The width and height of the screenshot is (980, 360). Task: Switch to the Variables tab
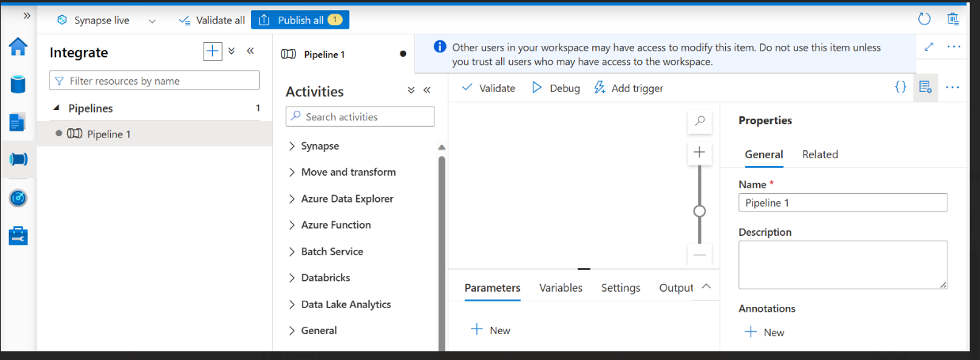click(560, 288)
